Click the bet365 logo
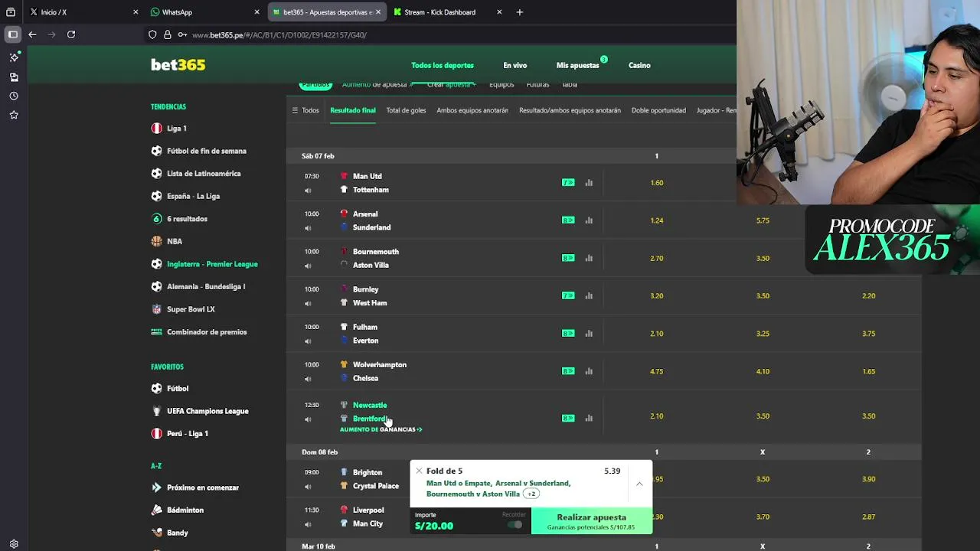Viewport: 980px width, 551px height. (x=178, y=65)
